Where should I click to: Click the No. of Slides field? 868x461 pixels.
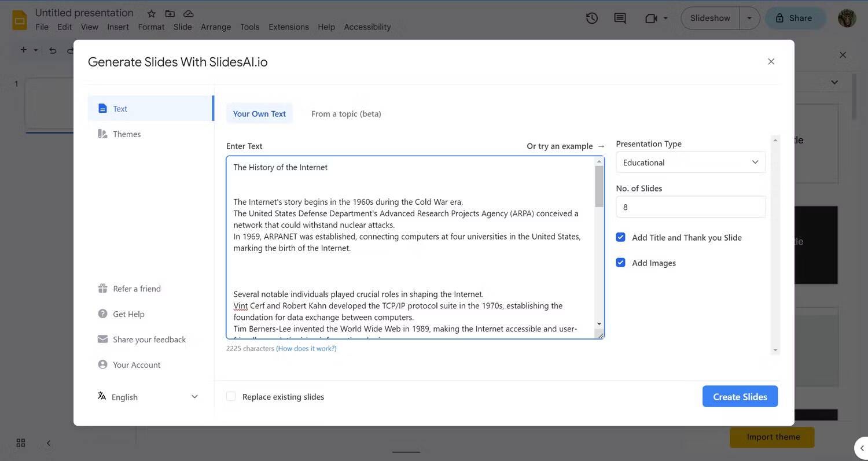click(x=690, y=207)
